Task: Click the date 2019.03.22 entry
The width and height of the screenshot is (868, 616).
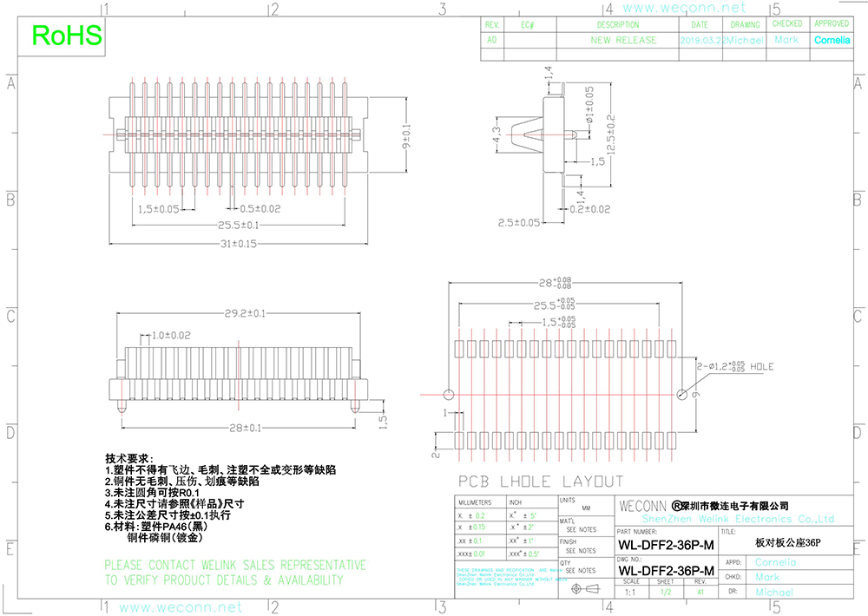Action: point(700,41)
